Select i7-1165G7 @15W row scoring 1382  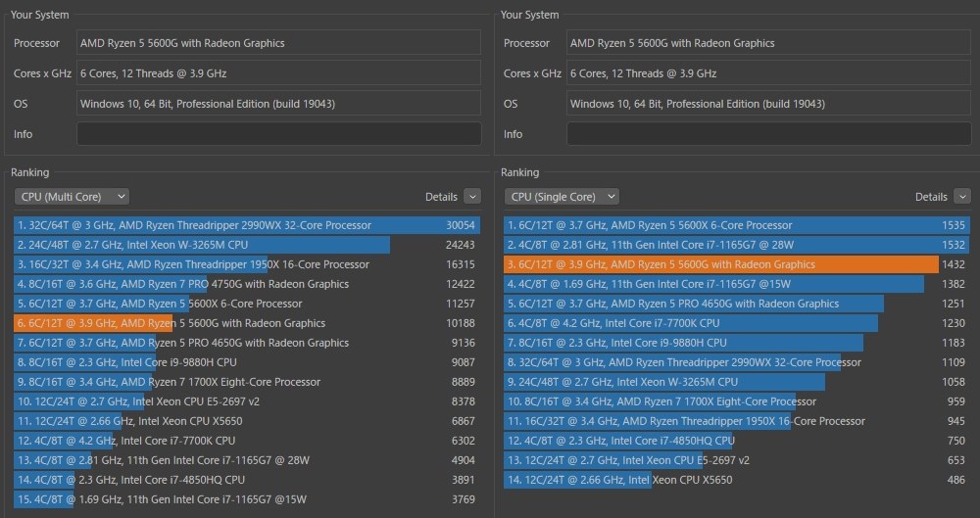[x=737, y=284]
